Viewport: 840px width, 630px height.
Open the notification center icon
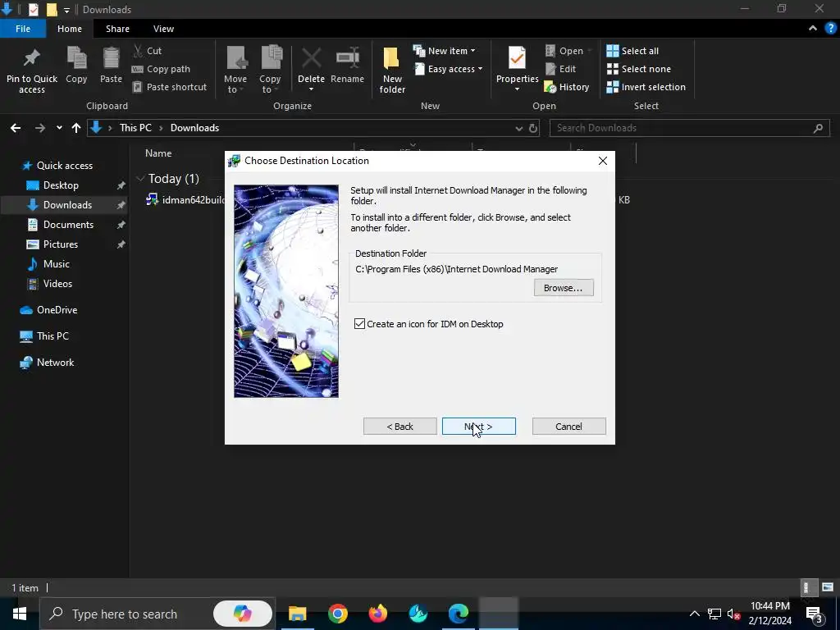[x=815, y=614]
